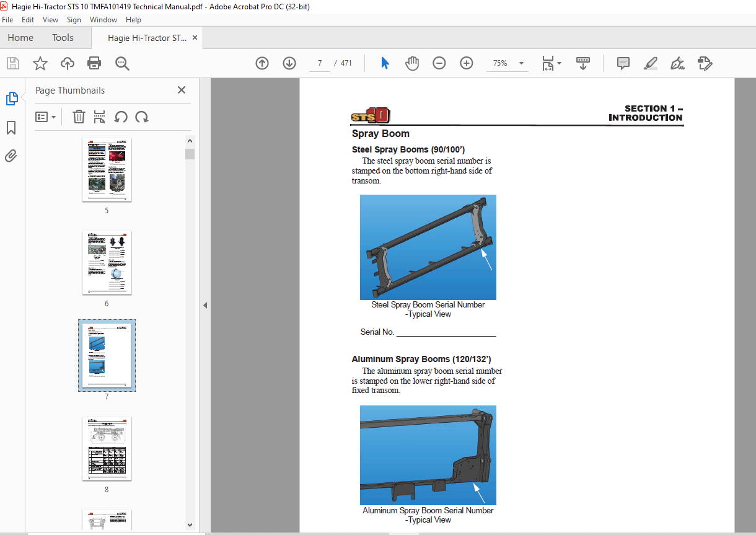This screenshot has height=535, width=756.
Task: Open the View menu
Action: 50,20
